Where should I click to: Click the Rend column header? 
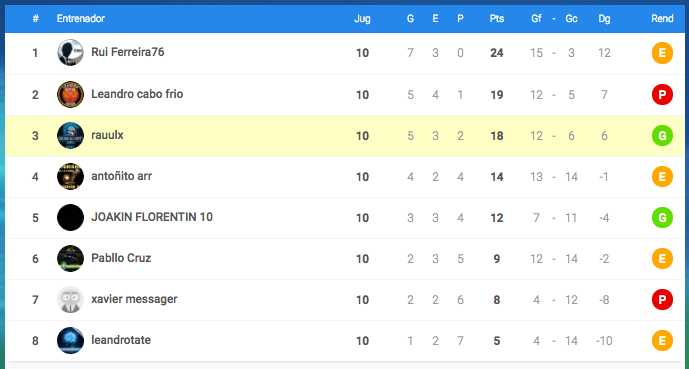pos(662,18)
